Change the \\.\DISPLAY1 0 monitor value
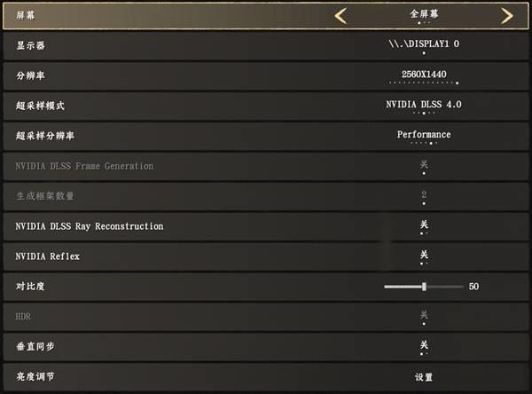Image resolution: width=532 pixels, height=394 pixels. [424, 43]
